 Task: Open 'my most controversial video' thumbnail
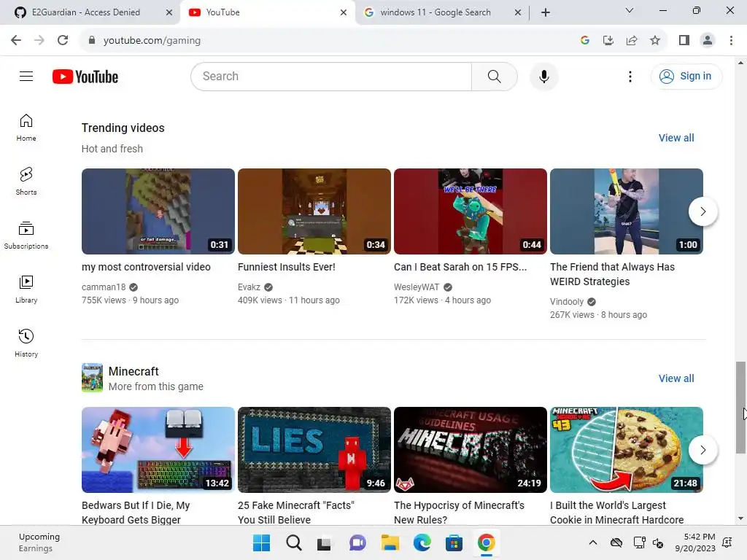pos(158,211)
